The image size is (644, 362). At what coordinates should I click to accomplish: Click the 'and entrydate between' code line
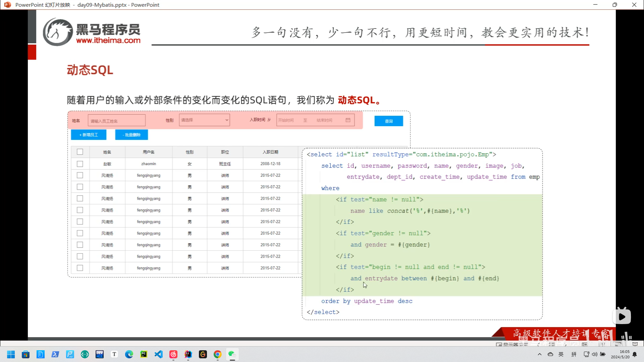click(x=425, y=278)
